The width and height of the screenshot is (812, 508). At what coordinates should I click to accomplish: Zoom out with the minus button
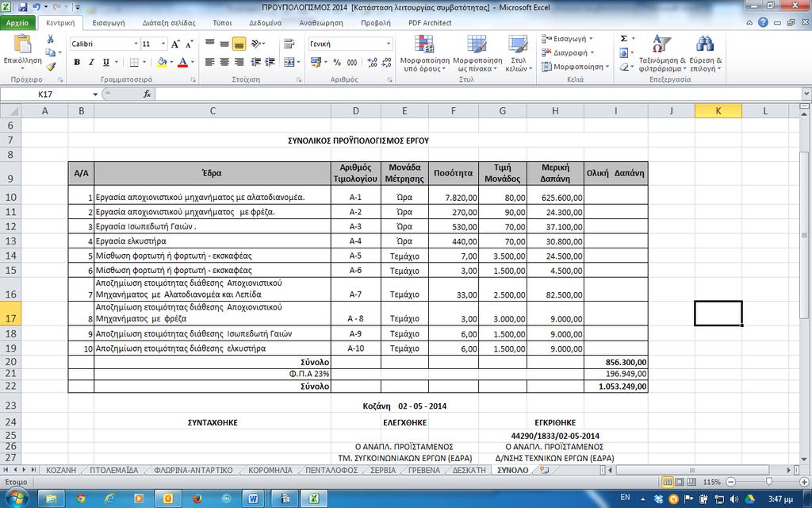pyautogui.click(x=730, y=482)
